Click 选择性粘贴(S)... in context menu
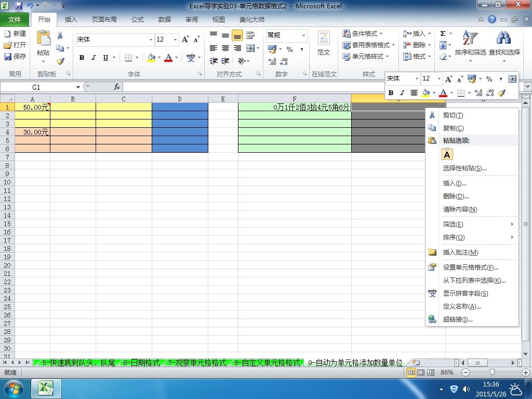This screenshot has height=399, width=532. point(465,168)
